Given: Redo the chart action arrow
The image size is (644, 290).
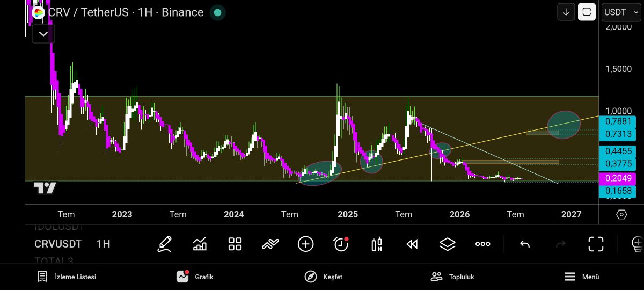Looking at the screenshot, I should (x=561, y=244).
